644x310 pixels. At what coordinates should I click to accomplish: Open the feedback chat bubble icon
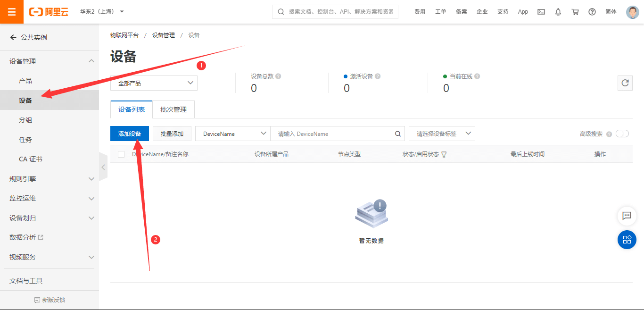[x=627, y=216]
